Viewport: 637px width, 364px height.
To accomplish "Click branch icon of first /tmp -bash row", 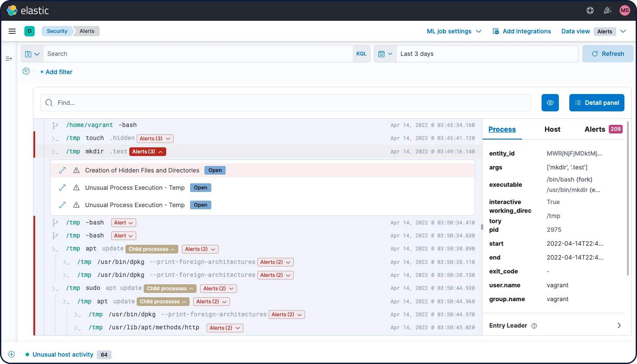I will click(55, 223).
